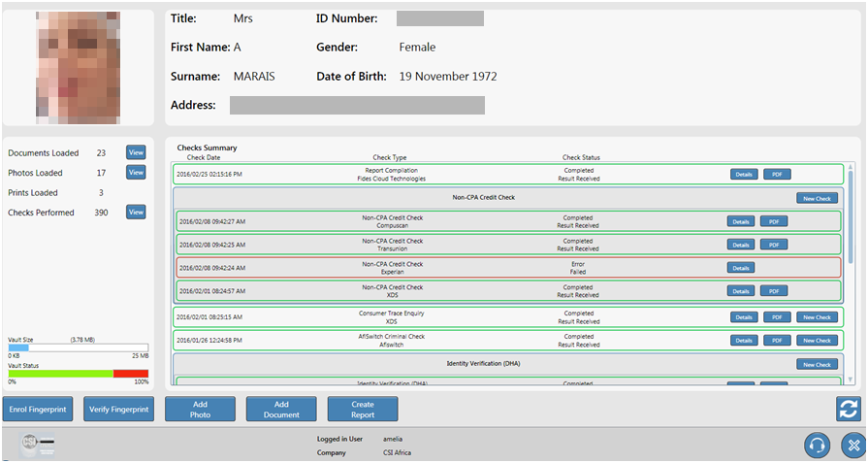Open Details for Report Compilation check

[744, 175]
